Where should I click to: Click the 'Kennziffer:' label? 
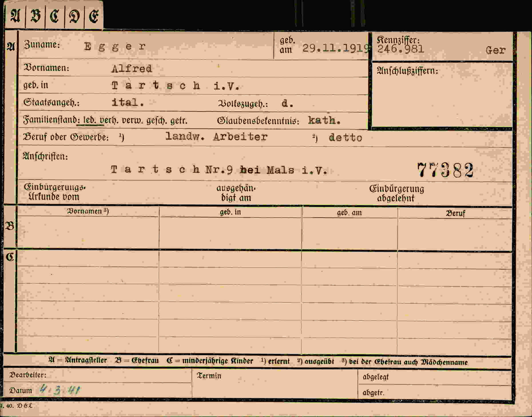398,40
